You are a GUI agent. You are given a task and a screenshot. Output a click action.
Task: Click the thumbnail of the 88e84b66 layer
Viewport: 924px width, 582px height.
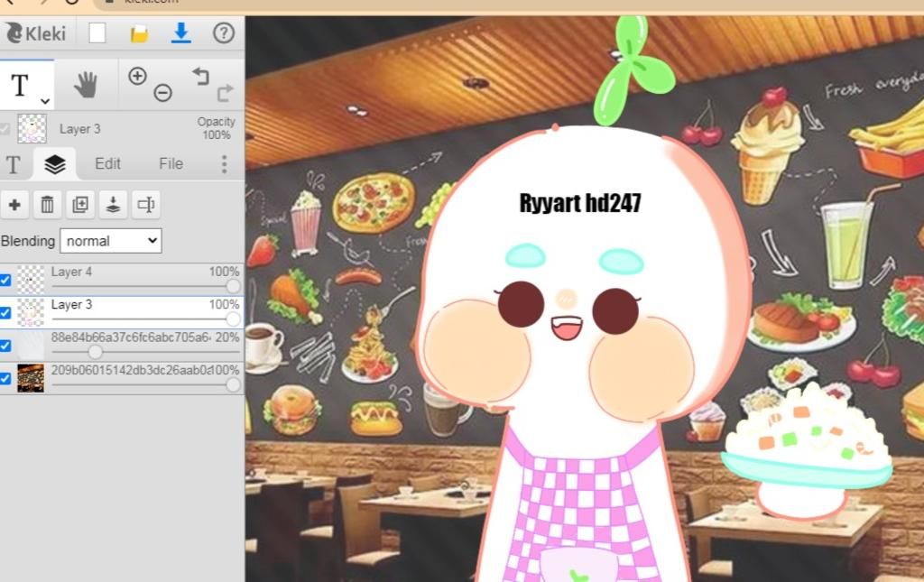click(31, 346)
